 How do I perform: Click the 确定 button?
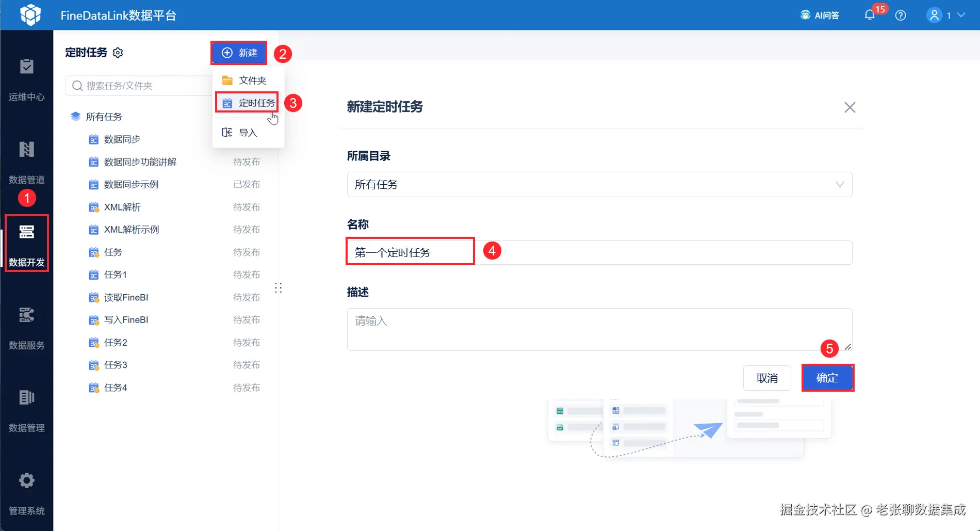tap(827, 378)
